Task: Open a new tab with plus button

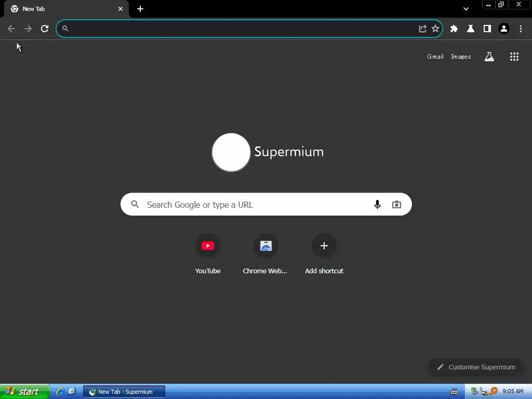Action: 140,9
